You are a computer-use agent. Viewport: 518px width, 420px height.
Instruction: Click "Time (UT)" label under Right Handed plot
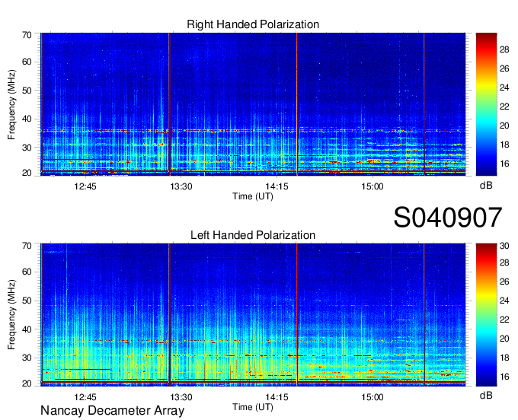(253, 196)
